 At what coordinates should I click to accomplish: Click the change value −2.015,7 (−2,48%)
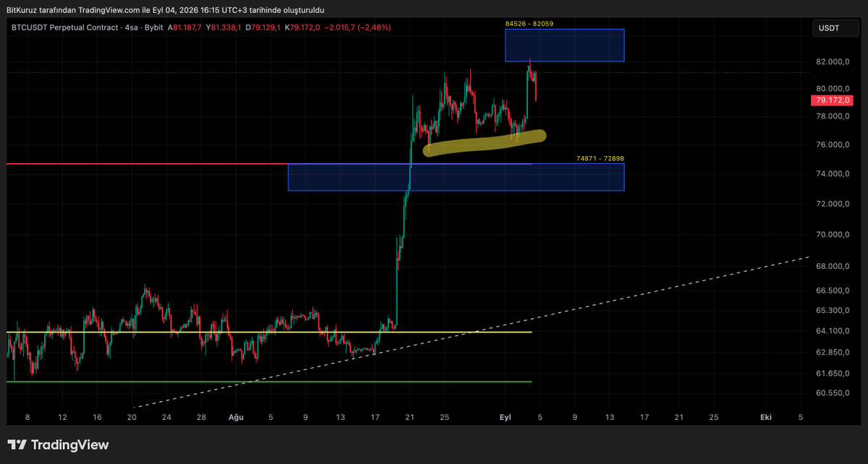(x=358, y=27)
